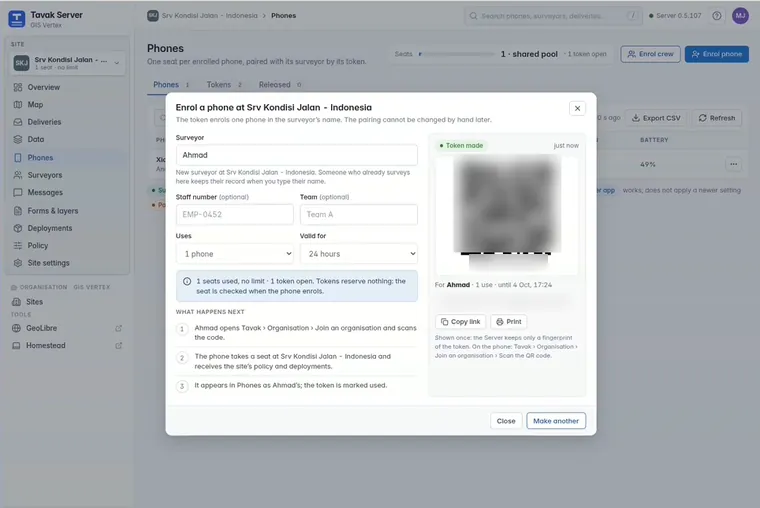Viewport: 760px width, 508px height.
Task: Click the Token made status badge
Action: coord(461,145)
